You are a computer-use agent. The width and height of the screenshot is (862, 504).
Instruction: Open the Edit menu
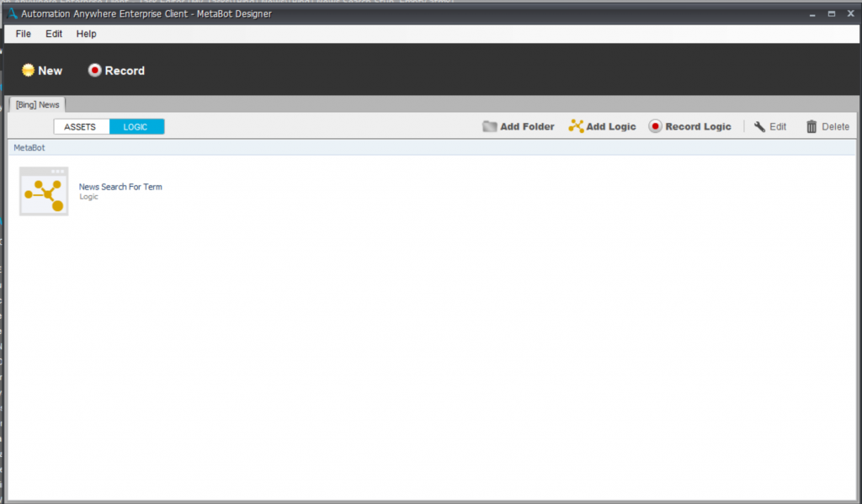54,34
